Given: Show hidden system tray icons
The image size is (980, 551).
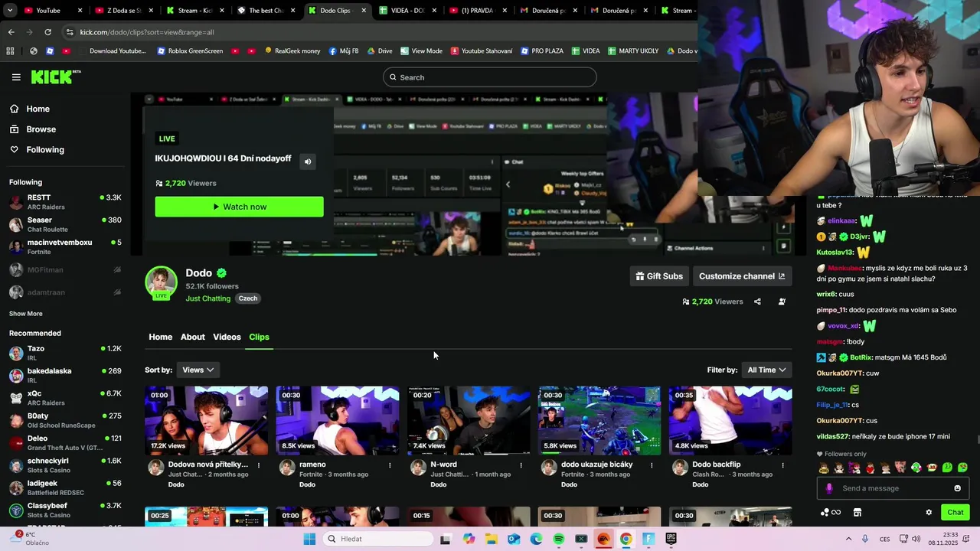Looking at the screenshot, I should click(848, 539).
